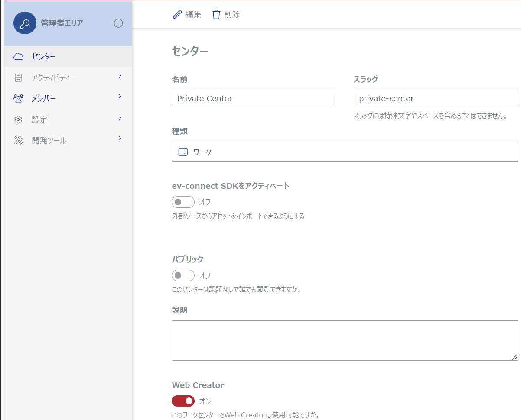Select センター in the sidebar
521x420 pixels.
(x=68, y=56)
